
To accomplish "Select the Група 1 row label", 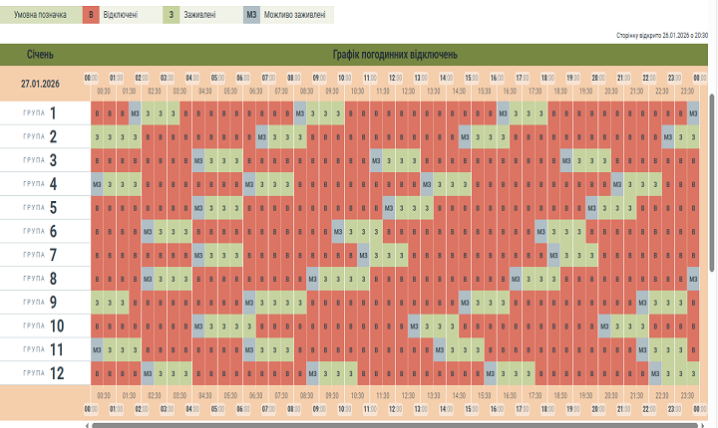I will click(x=42, y=113).
